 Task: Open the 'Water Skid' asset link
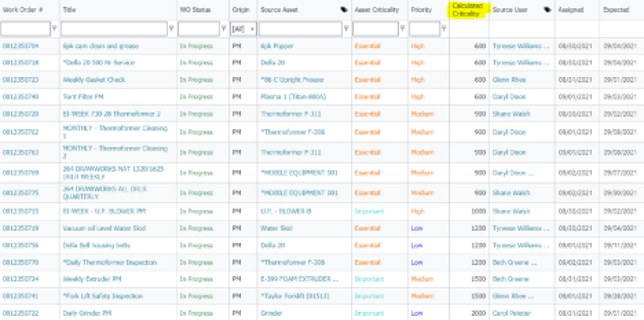(x=276, y=228)
